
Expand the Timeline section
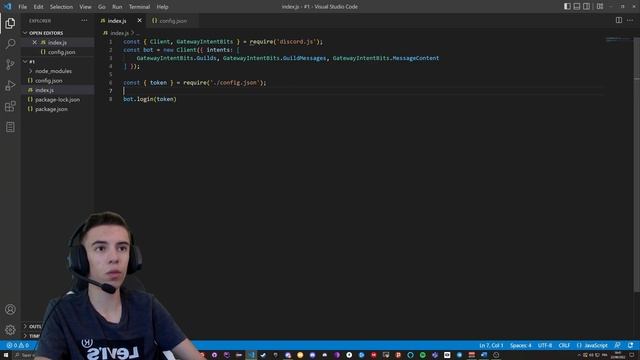[x=32, y=336]
